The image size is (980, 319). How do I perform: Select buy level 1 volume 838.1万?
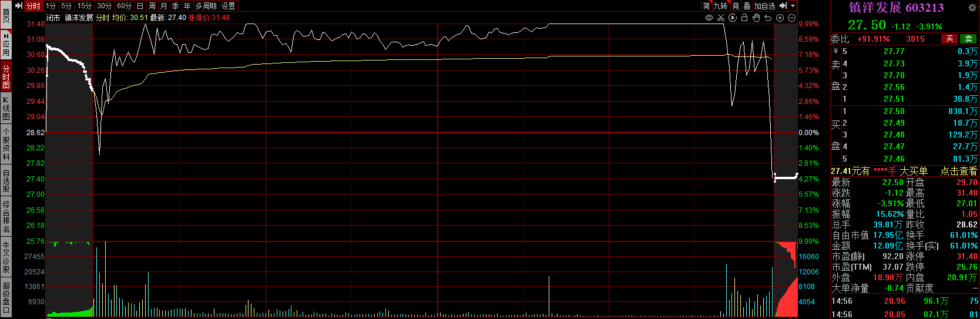pos(962,111)
